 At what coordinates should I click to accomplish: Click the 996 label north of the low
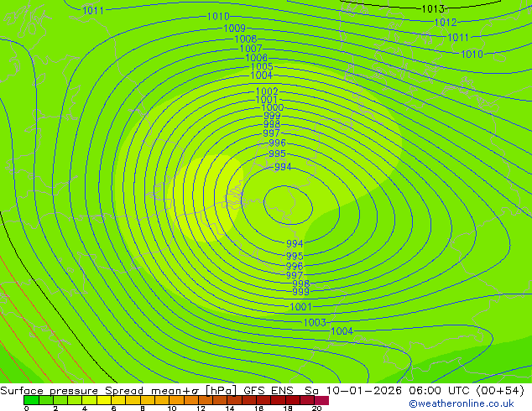(x=277, y=143)
